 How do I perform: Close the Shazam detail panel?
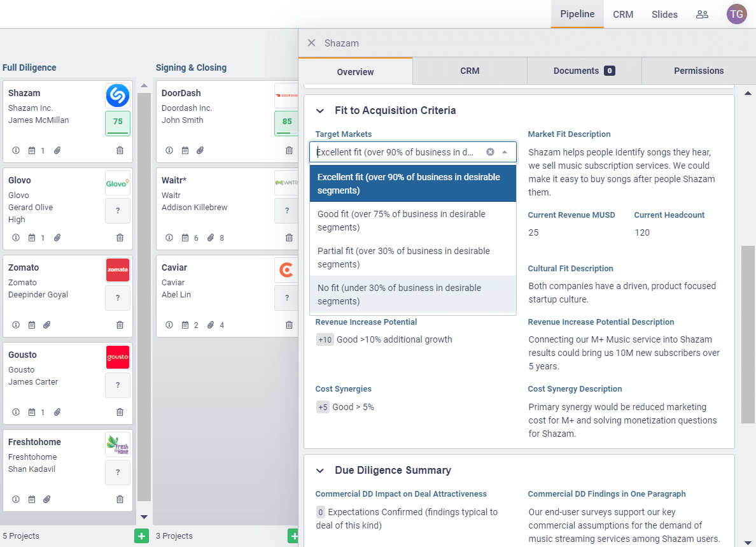[311, 43]
